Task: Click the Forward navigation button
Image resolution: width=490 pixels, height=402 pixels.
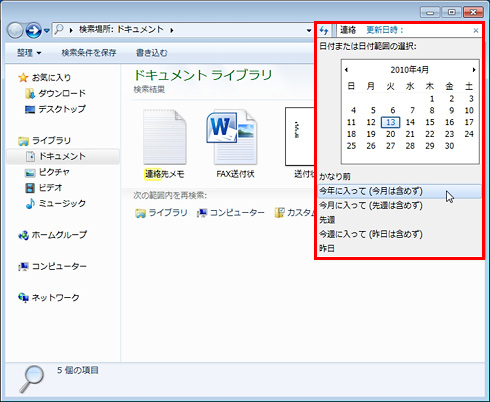Action: (x=34, y=31)
